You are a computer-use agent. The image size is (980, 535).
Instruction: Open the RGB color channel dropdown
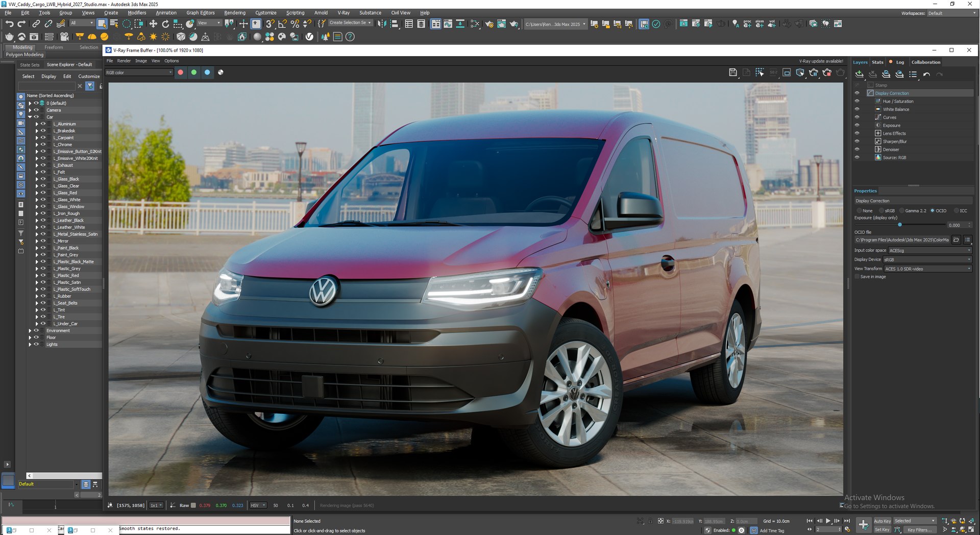(x=139, y=72)
